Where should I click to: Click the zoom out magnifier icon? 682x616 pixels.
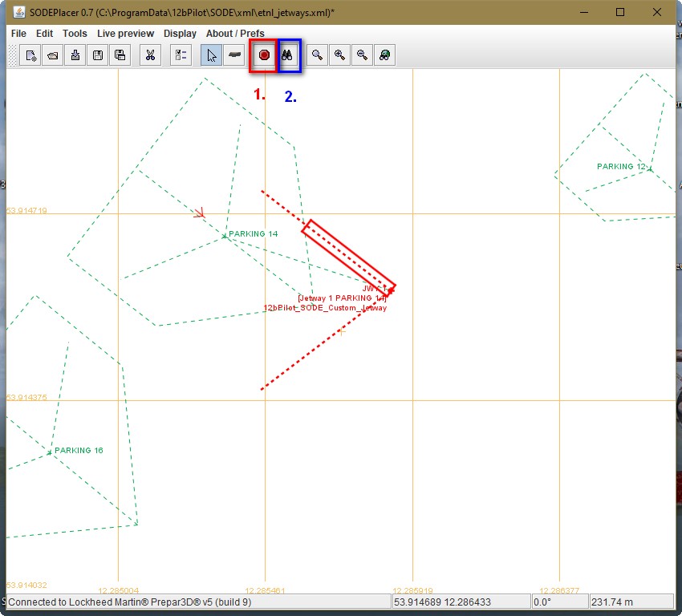click(363, 55)
